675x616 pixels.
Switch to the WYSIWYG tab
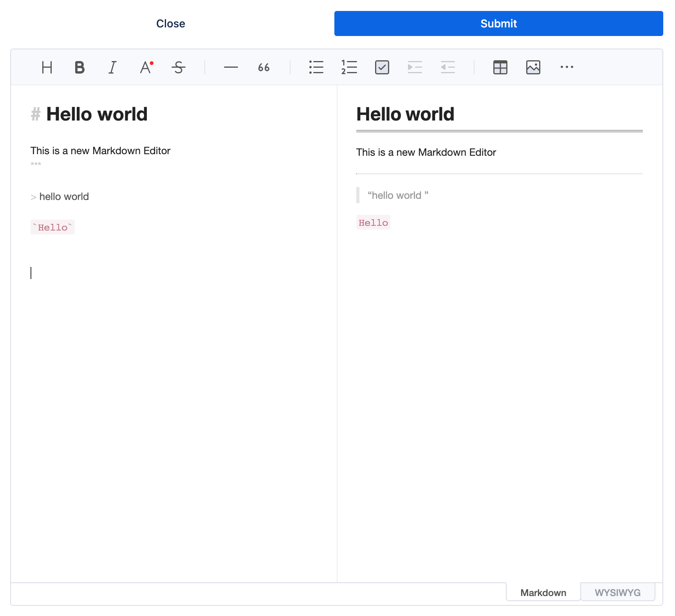click(x=617, y=593)
